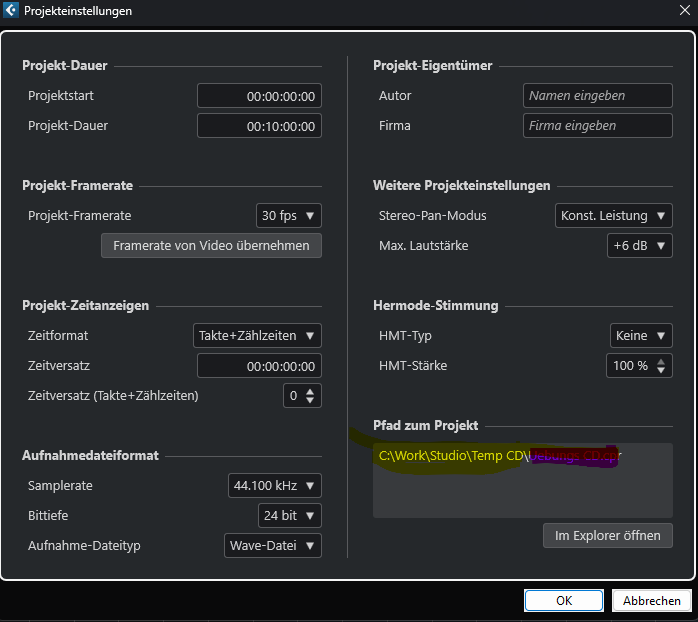Open the Stereo-Pan-Modus Konst. Leistung dropdown
Screen dimensions: 698x622
[x=613, y=215]
